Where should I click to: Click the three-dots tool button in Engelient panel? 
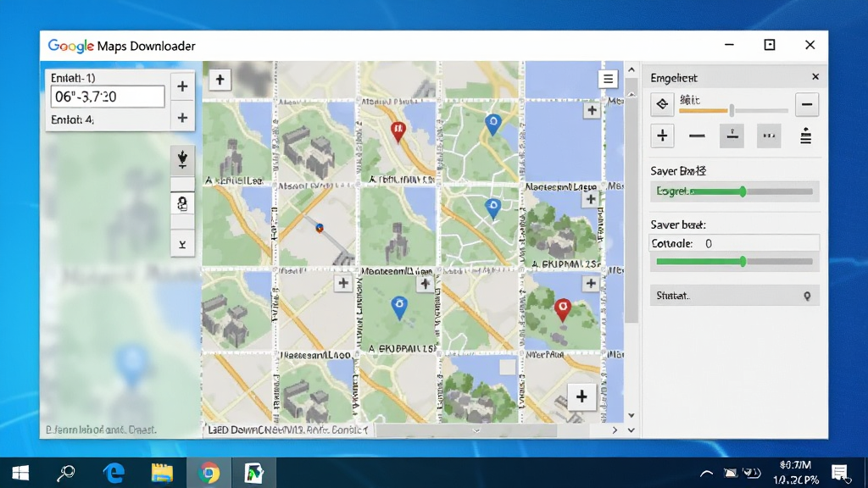[x=769, y=136]
